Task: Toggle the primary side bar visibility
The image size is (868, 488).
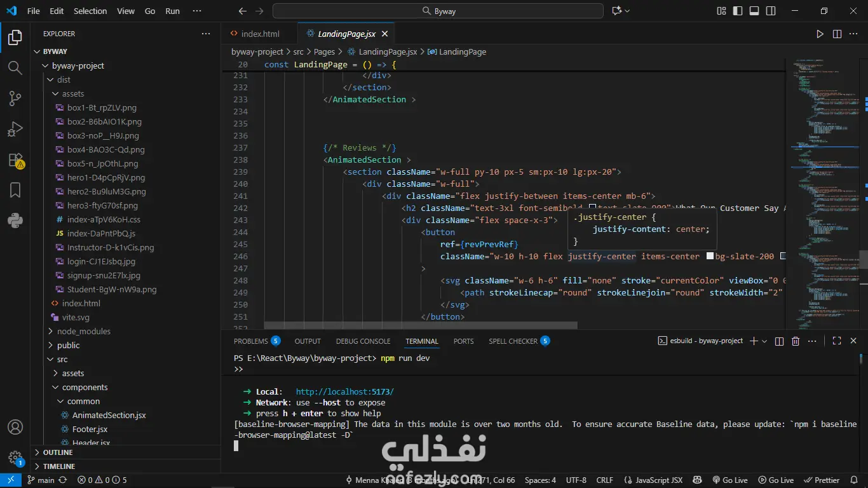Action: [x=738, y=11]
